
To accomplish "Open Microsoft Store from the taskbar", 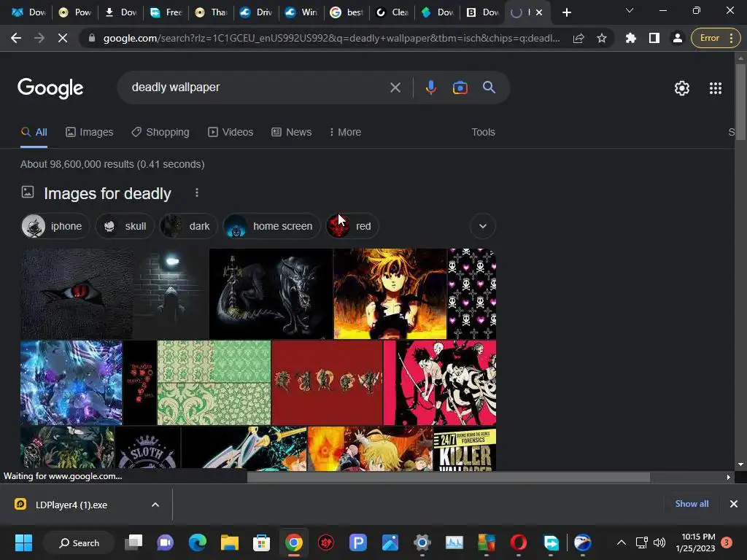I will [261, 542].
